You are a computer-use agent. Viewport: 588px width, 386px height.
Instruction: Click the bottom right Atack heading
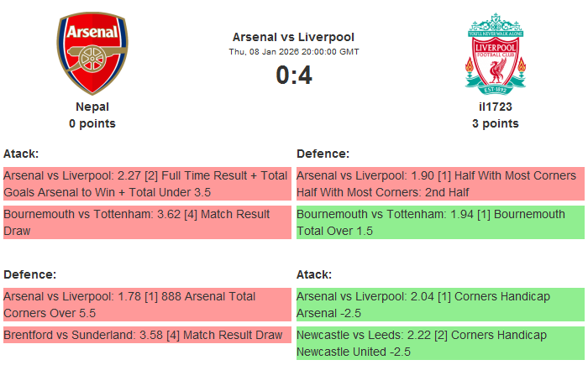pyautogui.click(x=314, y=274)
